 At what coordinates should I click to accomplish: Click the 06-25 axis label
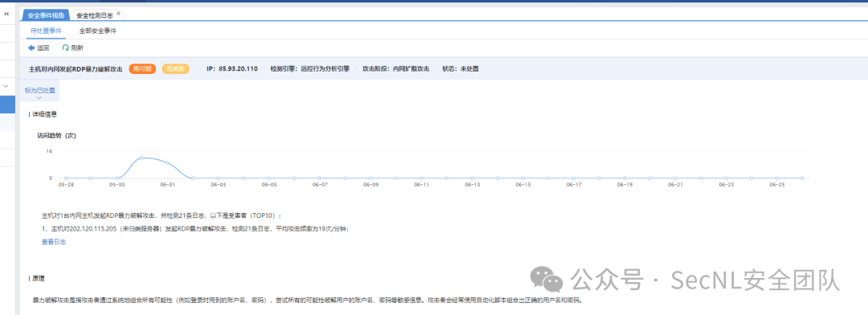(x=776, y=185)
